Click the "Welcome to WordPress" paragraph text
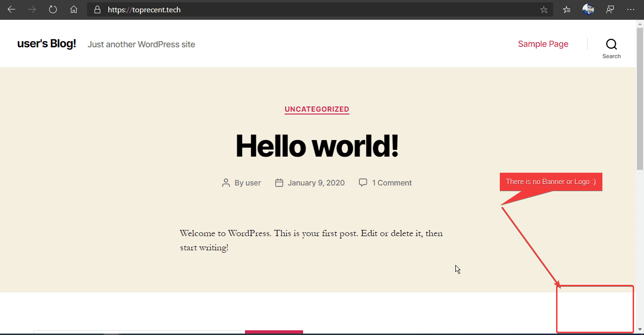 pyautogui.click(x=312, y=240)
